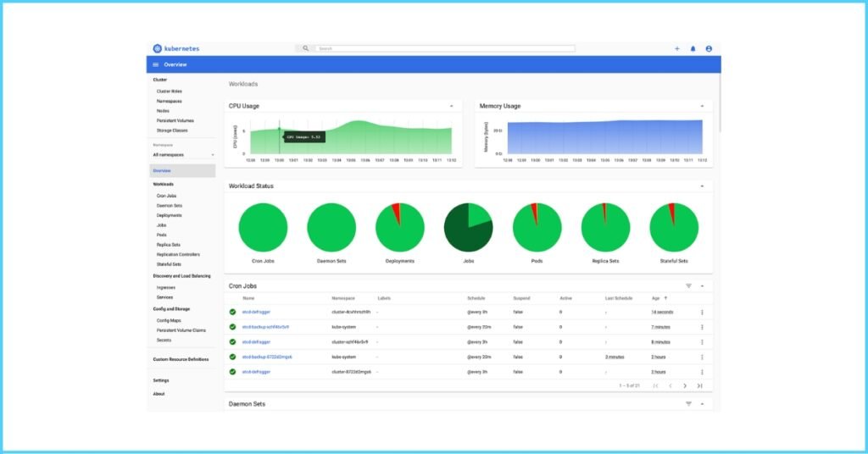Open Secrets in sidebar
The image size is (868, 454).
pyautogui.click(x=164, y=340)
